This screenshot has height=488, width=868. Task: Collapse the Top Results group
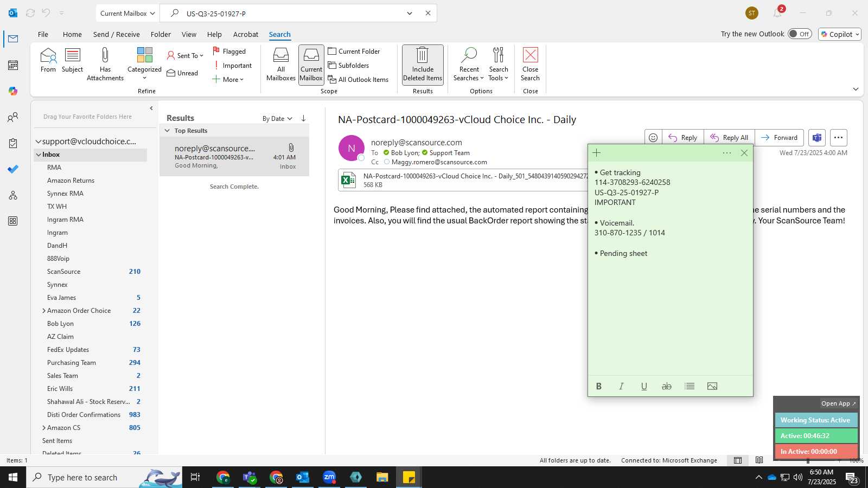168,131
